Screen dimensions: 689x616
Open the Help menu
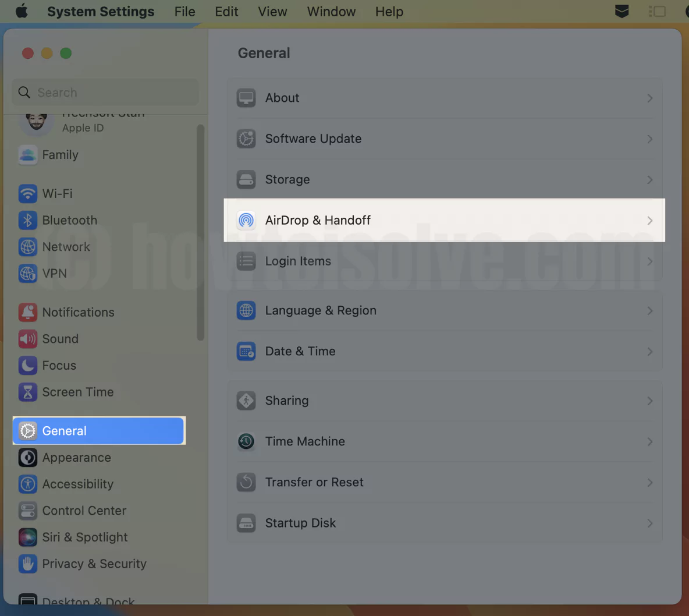(389, 12)
